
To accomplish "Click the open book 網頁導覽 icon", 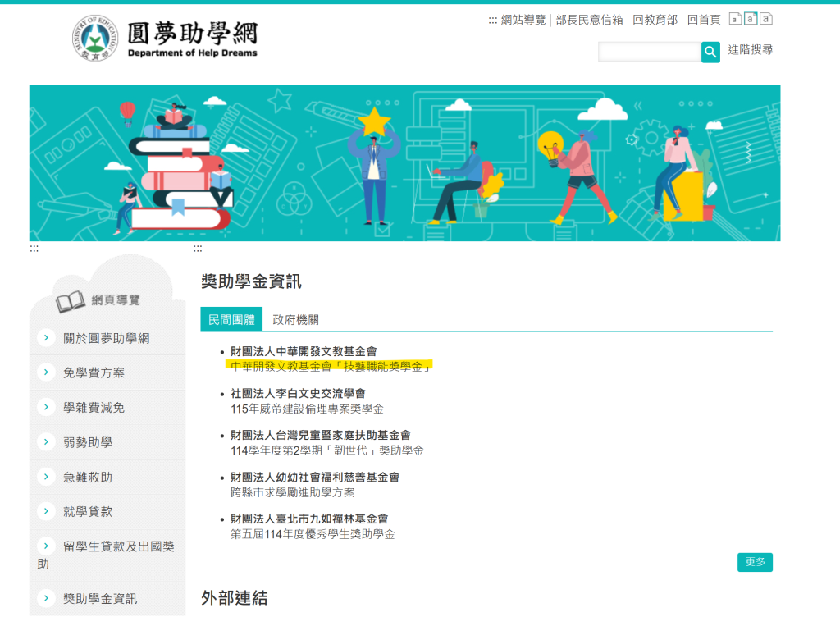I will pos(71,302).
